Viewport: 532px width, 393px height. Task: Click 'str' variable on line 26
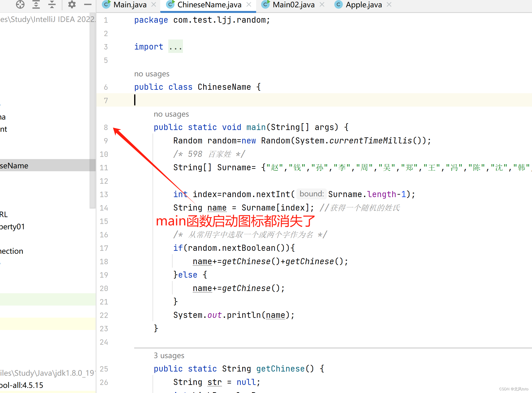(214, 382)
